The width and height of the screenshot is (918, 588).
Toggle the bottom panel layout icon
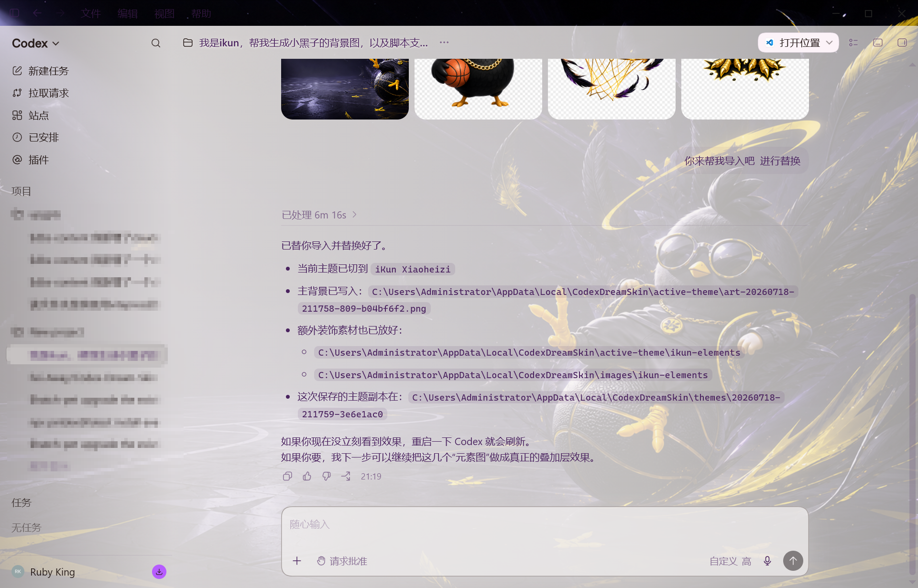(x=878, y=43)
